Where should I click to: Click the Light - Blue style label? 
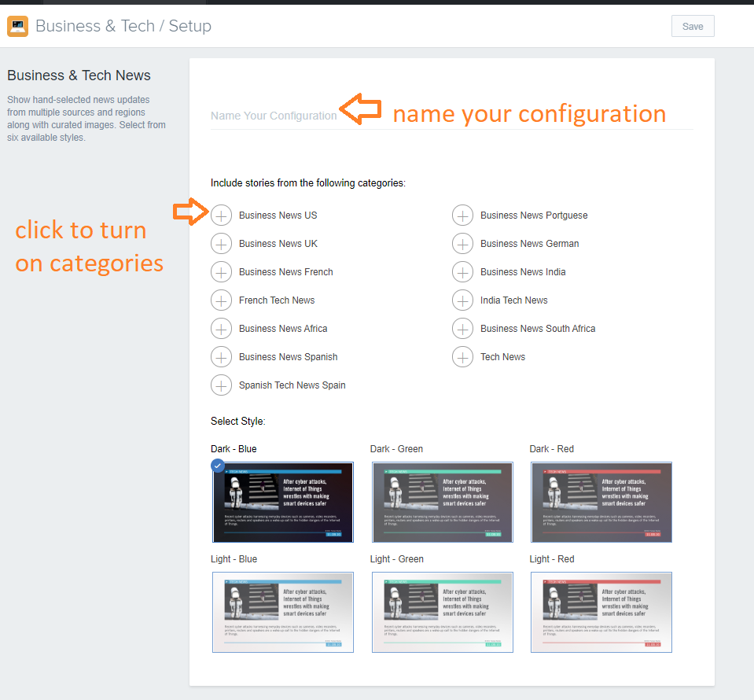pyautogui.click(x=234, y=559)
